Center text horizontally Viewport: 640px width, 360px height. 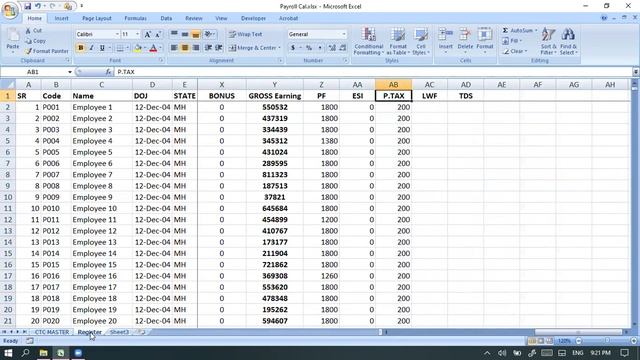pos(185,48)
